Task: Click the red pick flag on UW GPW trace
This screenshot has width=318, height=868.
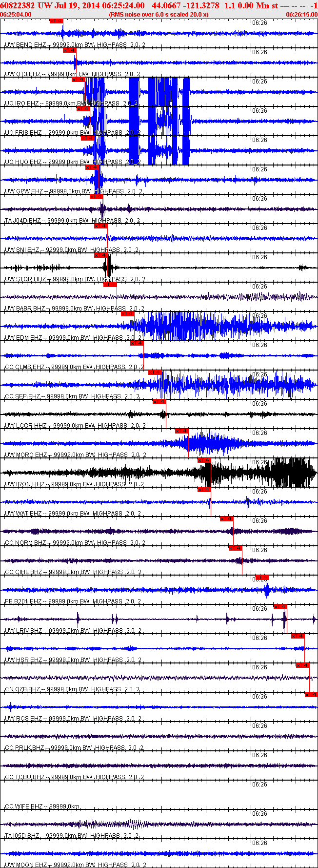Action: tap(92, 167)
